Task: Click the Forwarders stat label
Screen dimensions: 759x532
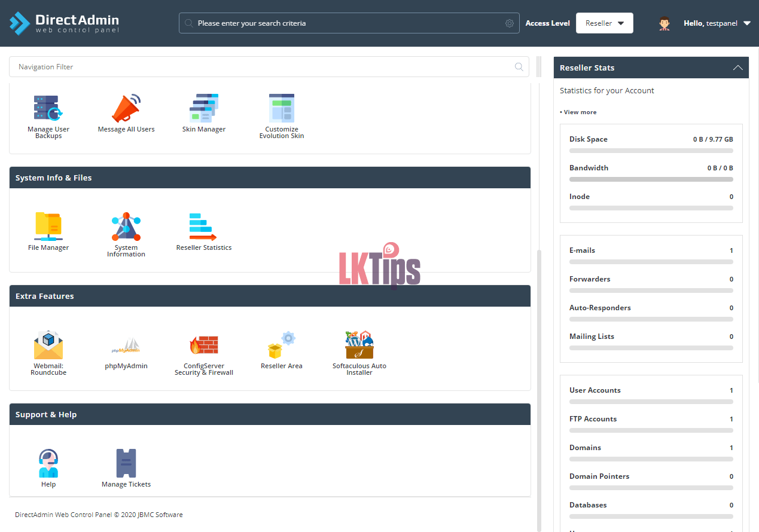Action: (x=590, y=279)
